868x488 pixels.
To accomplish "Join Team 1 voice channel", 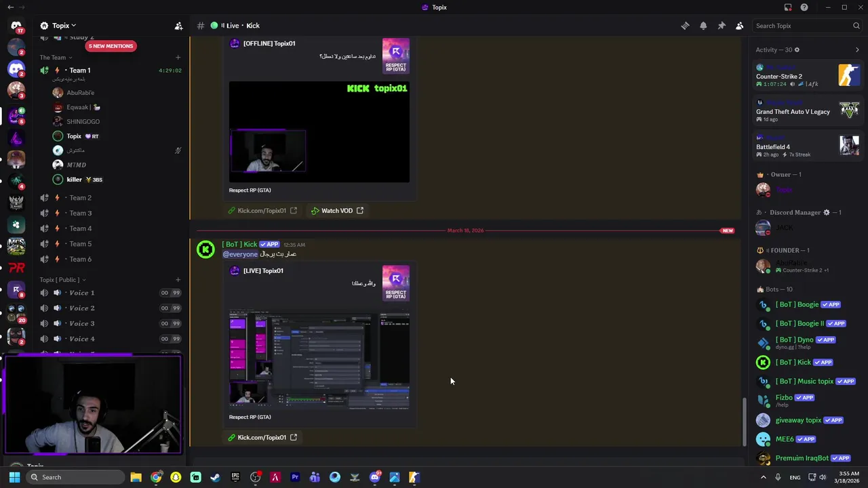I will click(x=111, y=70).
